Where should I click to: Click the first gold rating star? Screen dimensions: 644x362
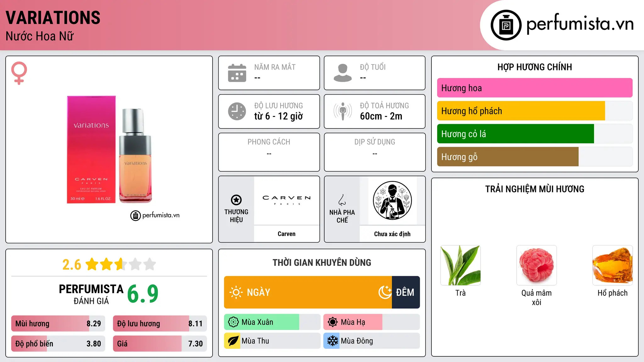point(92,264)
